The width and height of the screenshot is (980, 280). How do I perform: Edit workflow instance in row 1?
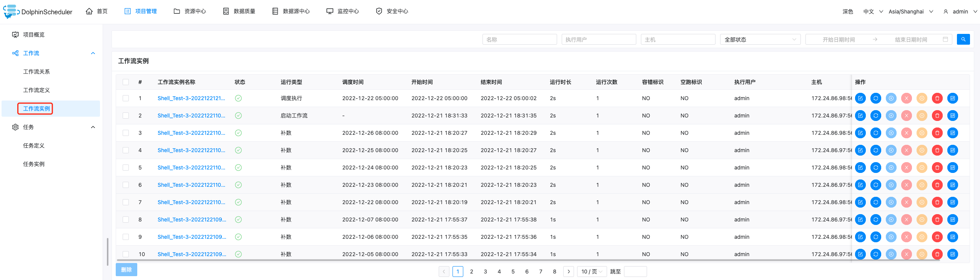click(860, 98)
